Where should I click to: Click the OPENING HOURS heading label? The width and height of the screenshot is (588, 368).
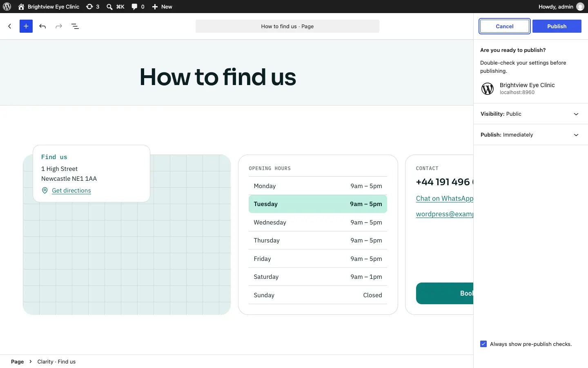pos(270,168)
